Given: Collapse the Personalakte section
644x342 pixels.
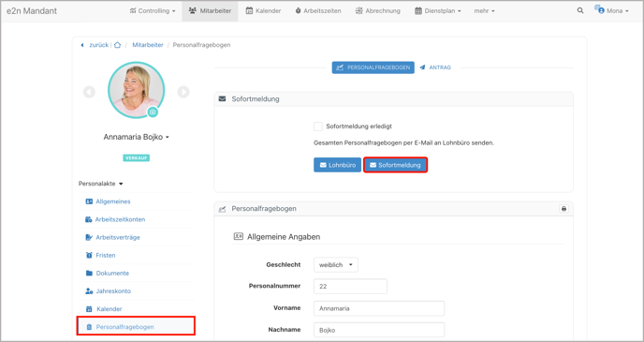Looking at the screenshot, I should pyautogui.click(x=101, y=184).
